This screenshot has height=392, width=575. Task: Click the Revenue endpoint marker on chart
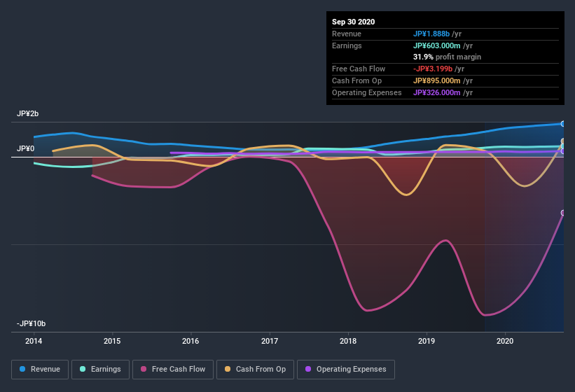point(563,124)
